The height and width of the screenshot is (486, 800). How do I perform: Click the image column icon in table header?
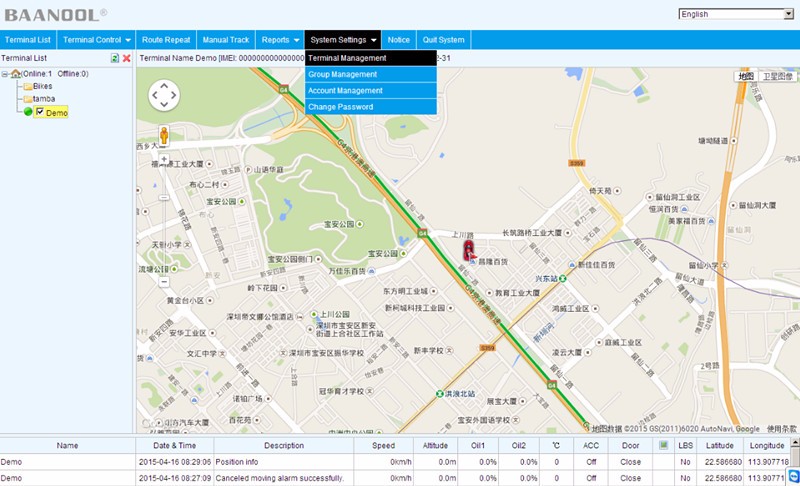click(662, 445)
